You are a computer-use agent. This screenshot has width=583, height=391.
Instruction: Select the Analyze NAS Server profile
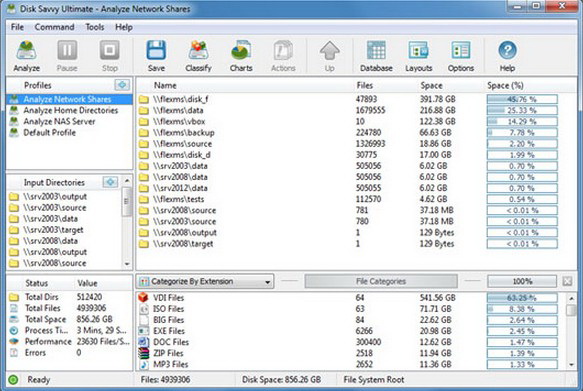pos(69,122)
